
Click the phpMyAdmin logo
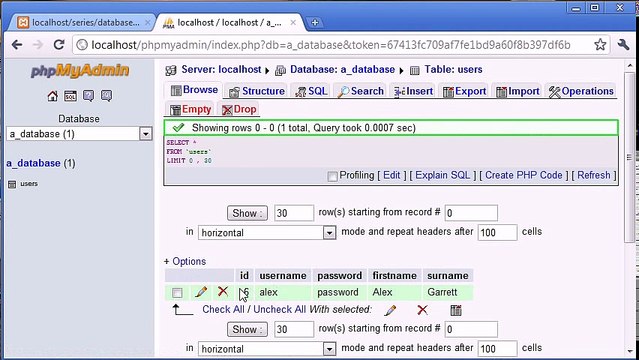[79, 71]
